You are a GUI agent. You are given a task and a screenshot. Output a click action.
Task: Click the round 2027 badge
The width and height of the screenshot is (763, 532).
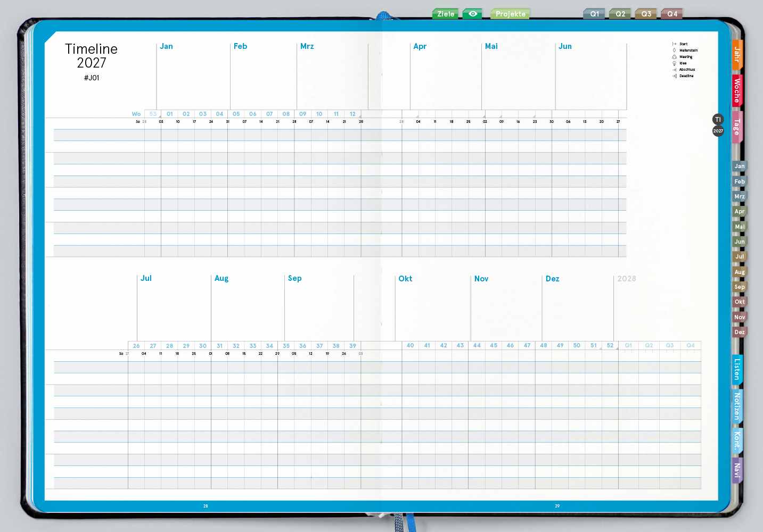coord(718,131)
